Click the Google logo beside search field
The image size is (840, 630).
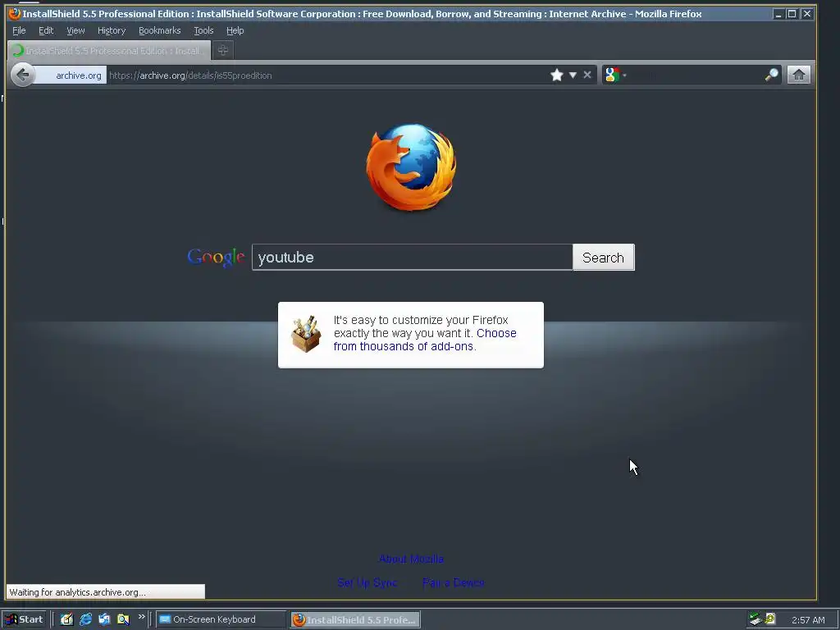pyautogui.click(x=216, y=258)
